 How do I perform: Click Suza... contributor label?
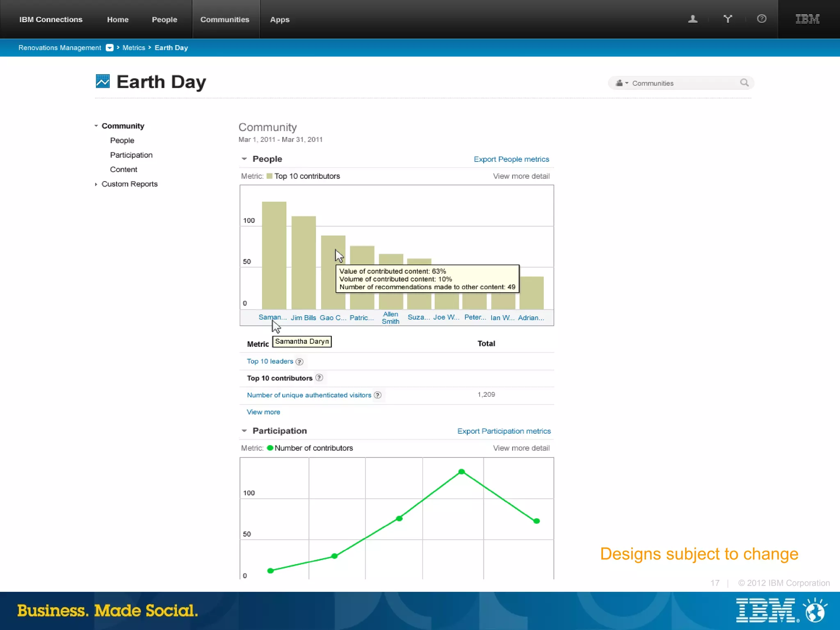click(419, 317)
